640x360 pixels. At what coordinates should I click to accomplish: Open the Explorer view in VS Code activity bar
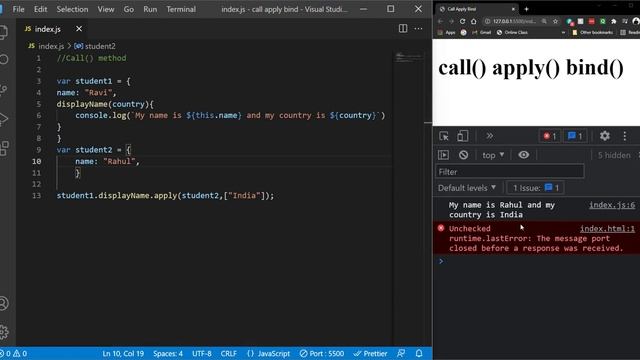(3, 32)
